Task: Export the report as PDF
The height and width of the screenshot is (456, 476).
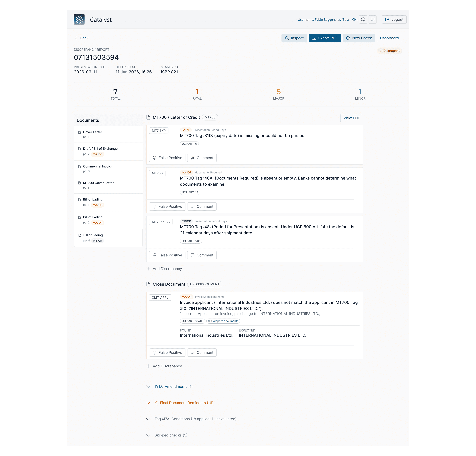Action: [x=325, y=38]
